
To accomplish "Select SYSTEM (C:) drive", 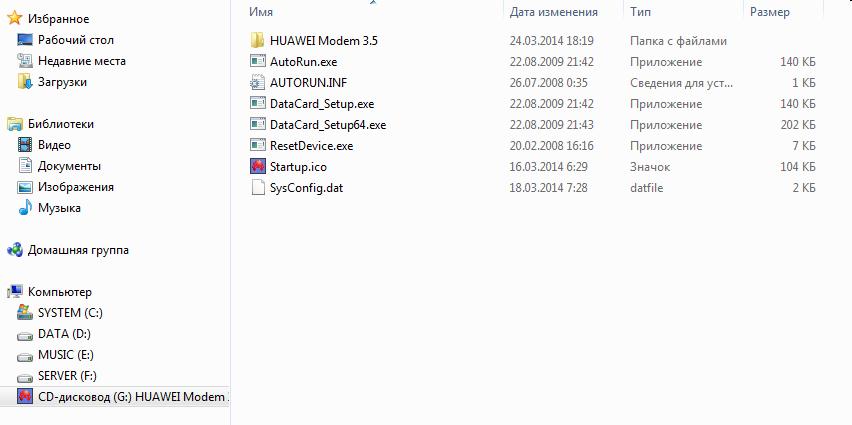I will [70, 312].
